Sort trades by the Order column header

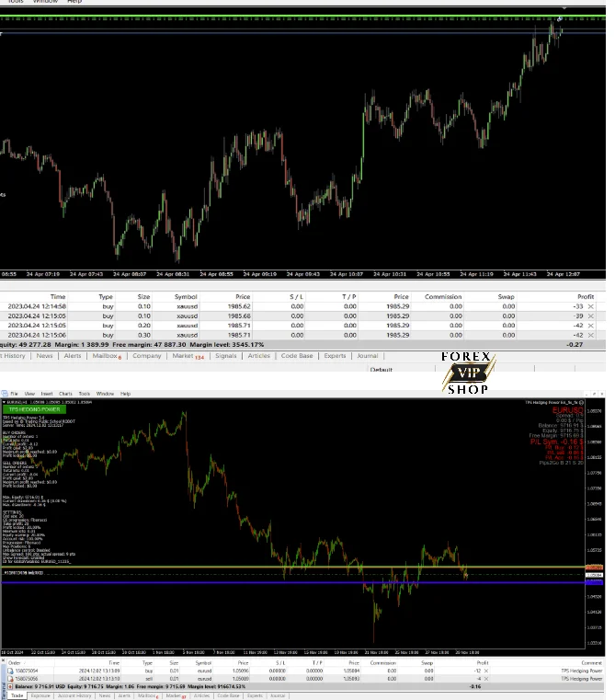15,663
